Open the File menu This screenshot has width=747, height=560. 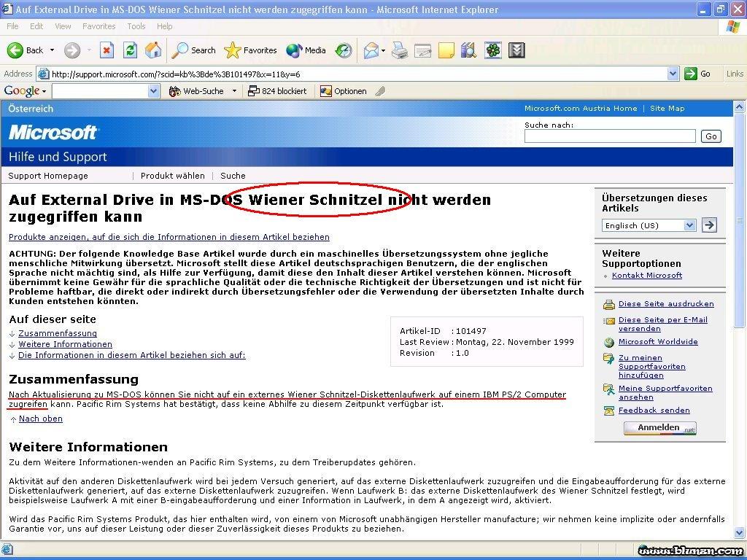point(12,26)
